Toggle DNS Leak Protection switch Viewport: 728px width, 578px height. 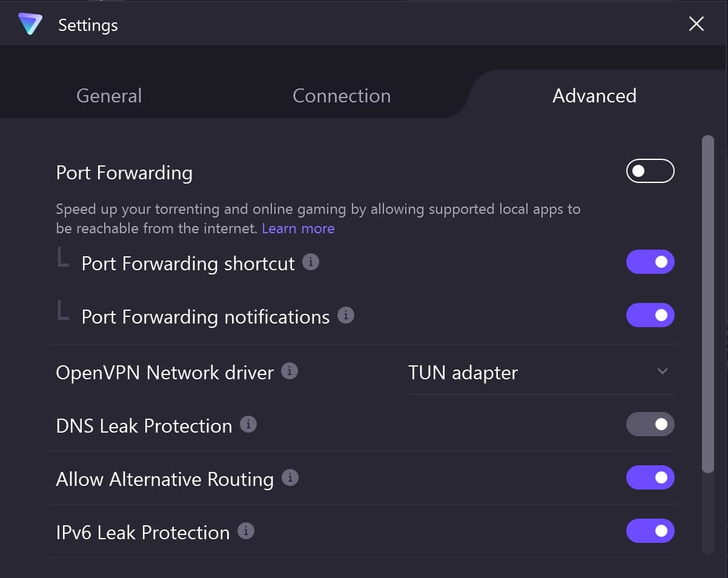click(x=650, y=424)
